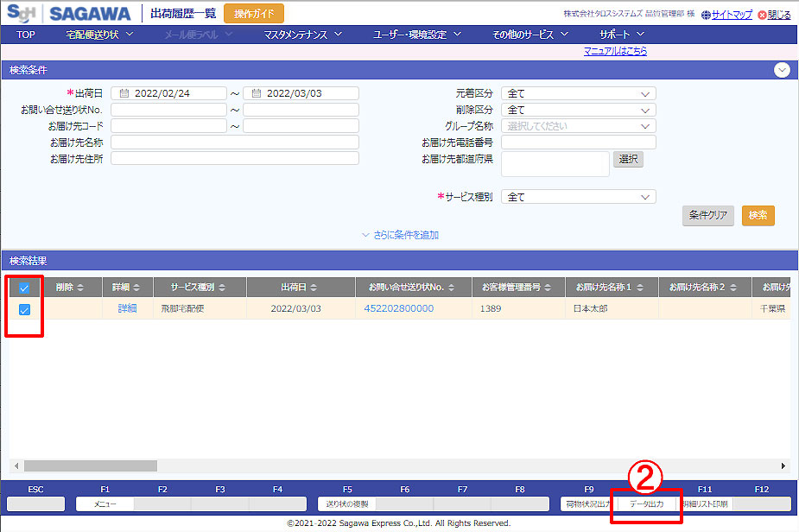Open the 削除区分 dropdown
The height and width of the screenshot is (532, 799).
click(x=644, y=111)
